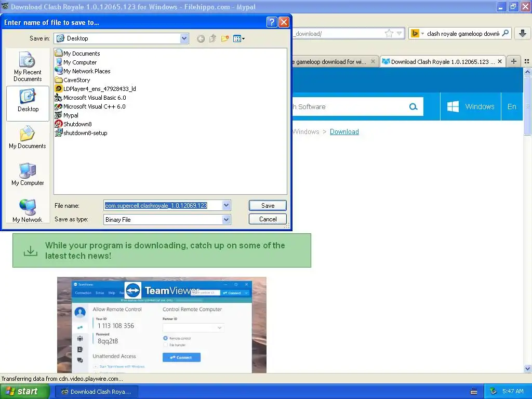This screenshot has height=399, width=532.
Task: Expand the File name dropdown arrow
Action: (227, 205)
